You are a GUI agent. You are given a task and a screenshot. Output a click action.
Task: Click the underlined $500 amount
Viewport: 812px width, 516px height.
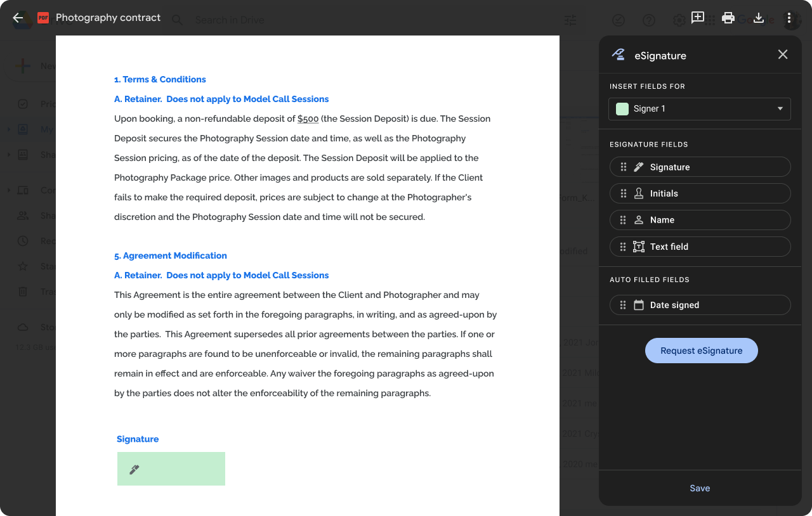(x=308, y=119)
